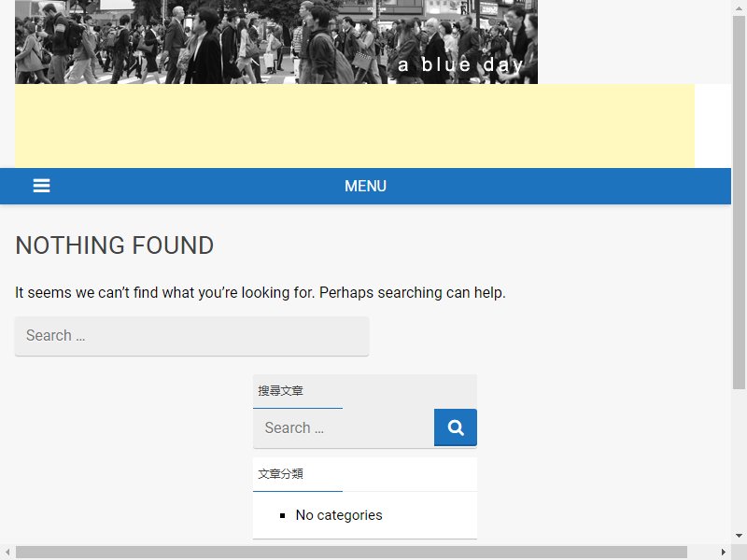
Task: Click the 文章分類 widget title
Action: tap(281, 474)
